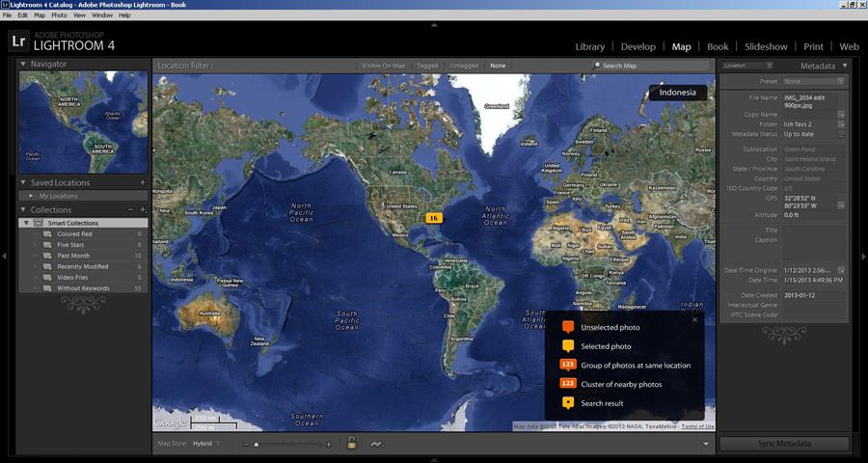Viewport: 868px width, 463px height.
Task: Switch to the Slideshow module
Action: (766, 46)
